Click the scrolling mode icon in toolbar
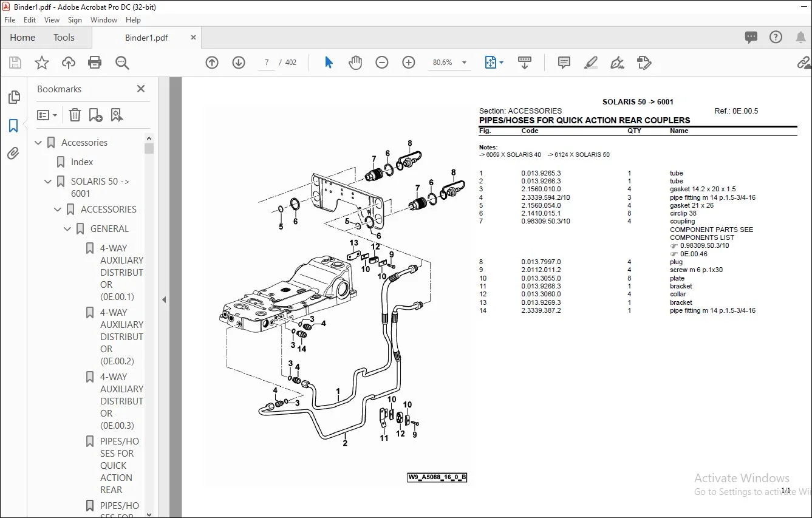This screenshot has height=518, width=812. [x=525, y=63]
